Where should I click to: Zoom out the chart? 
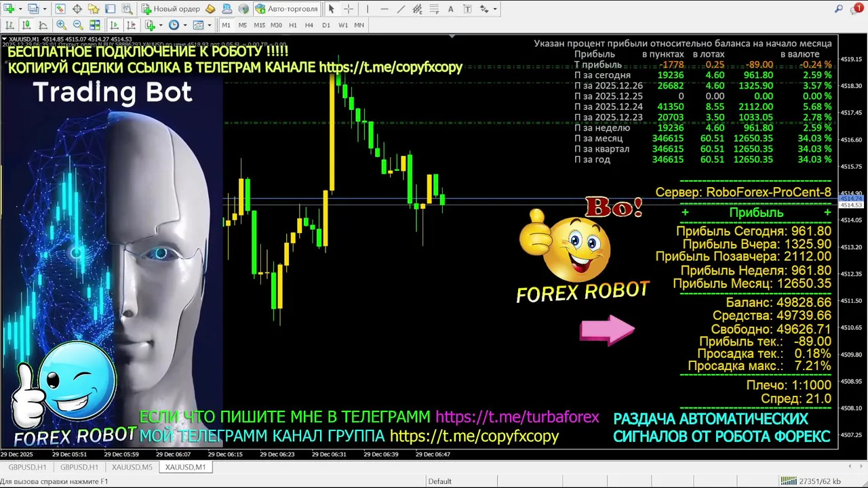coord(78,25)
